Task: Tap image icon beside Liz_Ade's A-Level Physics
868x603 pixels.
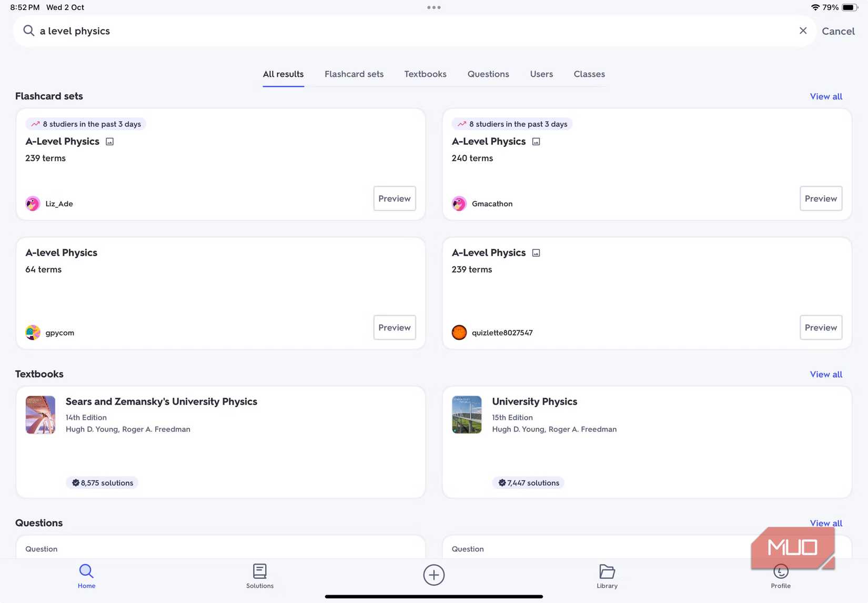Action: tap(110, 142)
